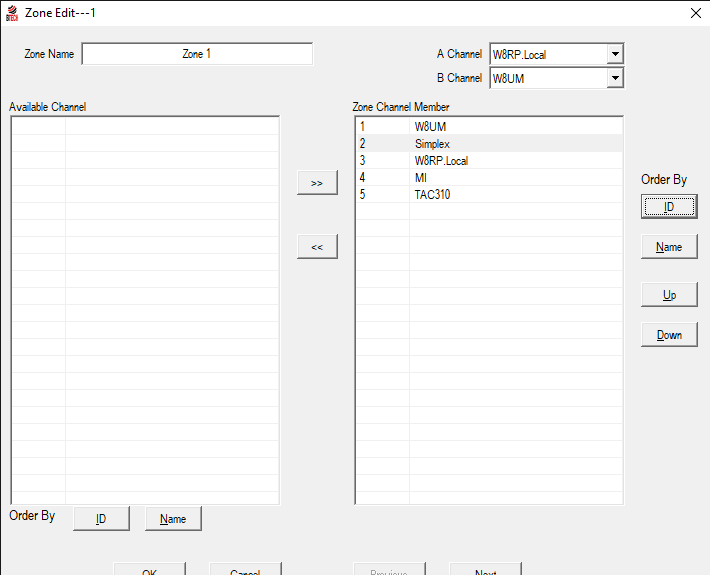Close the Zone Edit window
Image resolution: width=710 pixels, height=575 pixels.
click(x=695, y=13)
